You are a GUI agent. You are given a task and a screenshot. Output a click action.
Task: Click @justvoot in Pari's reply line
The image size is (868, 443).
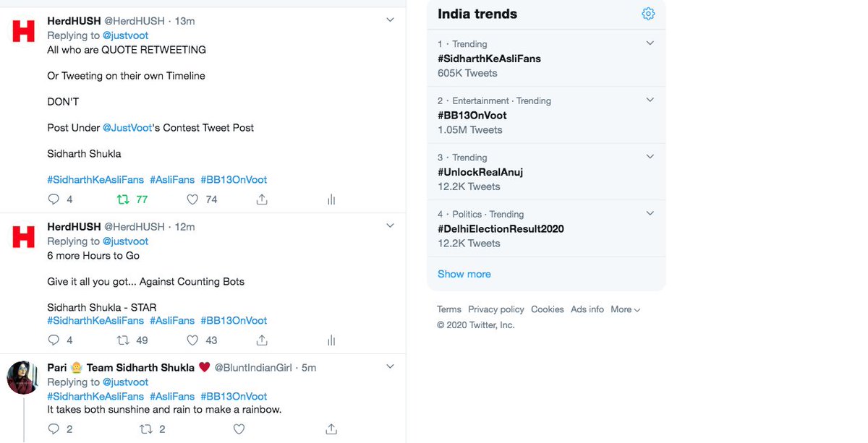click(126, 382)
